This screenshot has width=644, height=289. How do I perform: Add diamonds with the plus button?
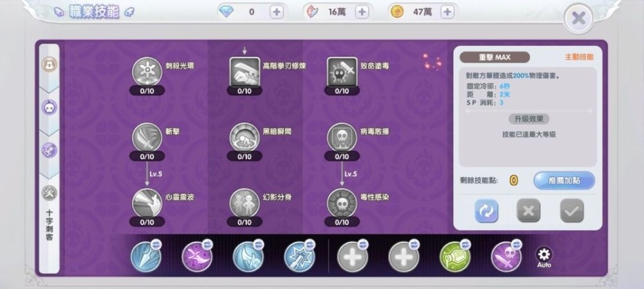pos(277,12)
